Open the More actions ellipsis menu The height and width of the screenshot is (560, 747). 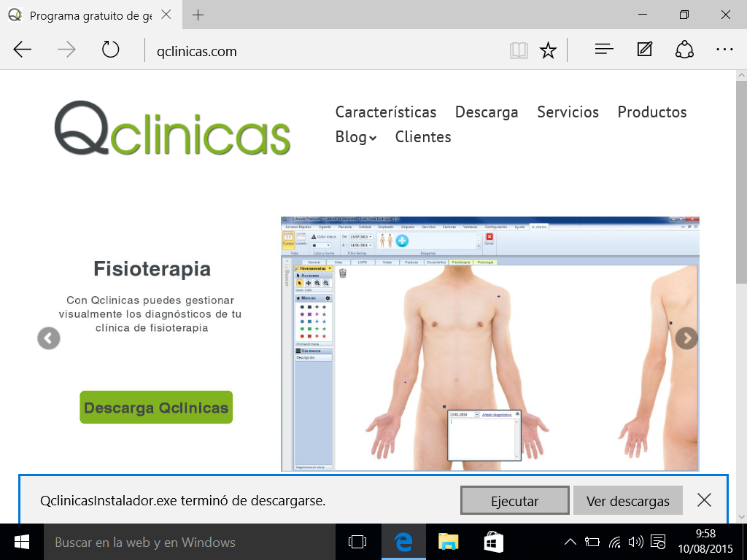(x=724, y=50)
